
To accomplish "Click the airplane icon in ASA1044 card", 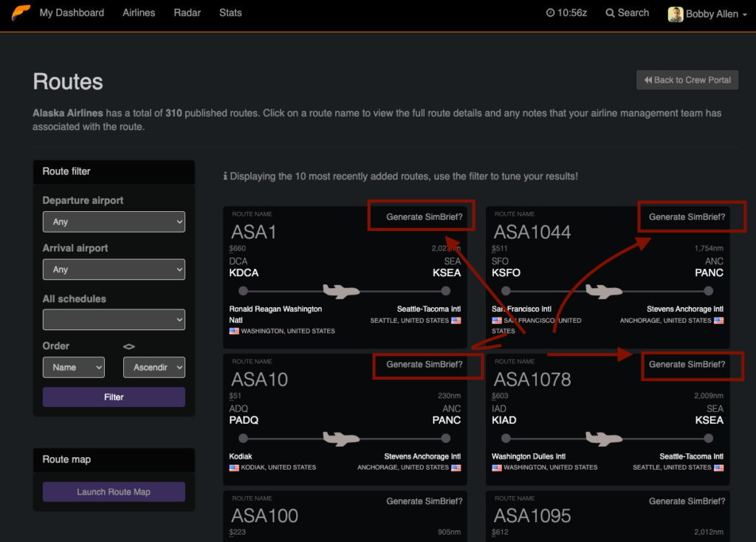I will (x=604, y=291).
